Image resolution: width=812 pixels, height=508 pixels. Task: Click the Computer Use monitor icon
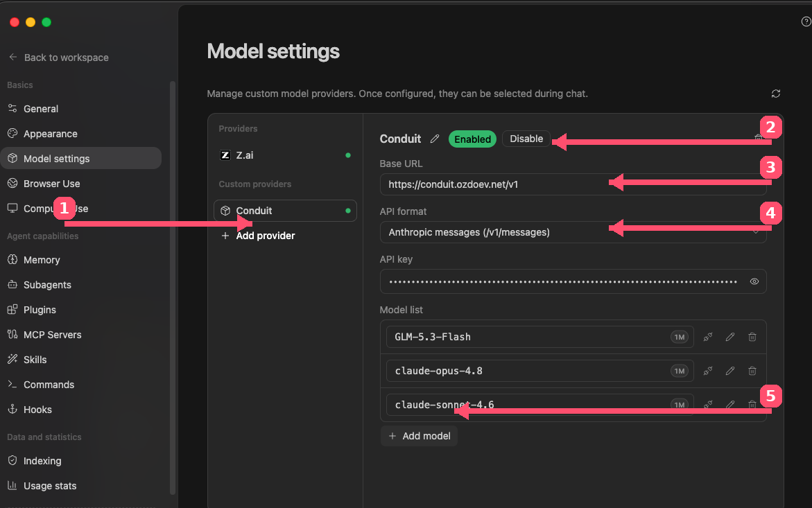point(12,208)
